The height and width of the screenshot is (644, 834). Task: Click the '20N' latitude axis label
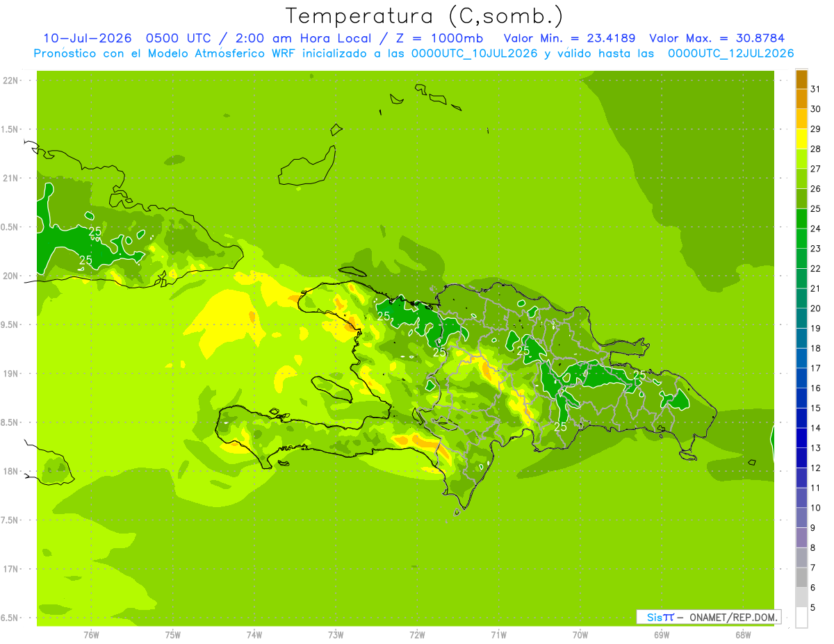pos(11,276)
